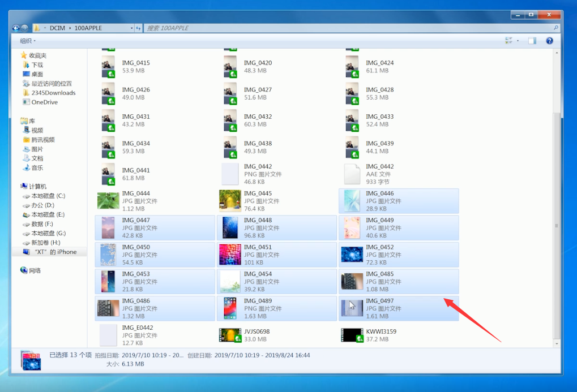This screenshot has width=577, height=392.
Task: Select the IMG_0424 video file icon
Action: tap(352, 67)
